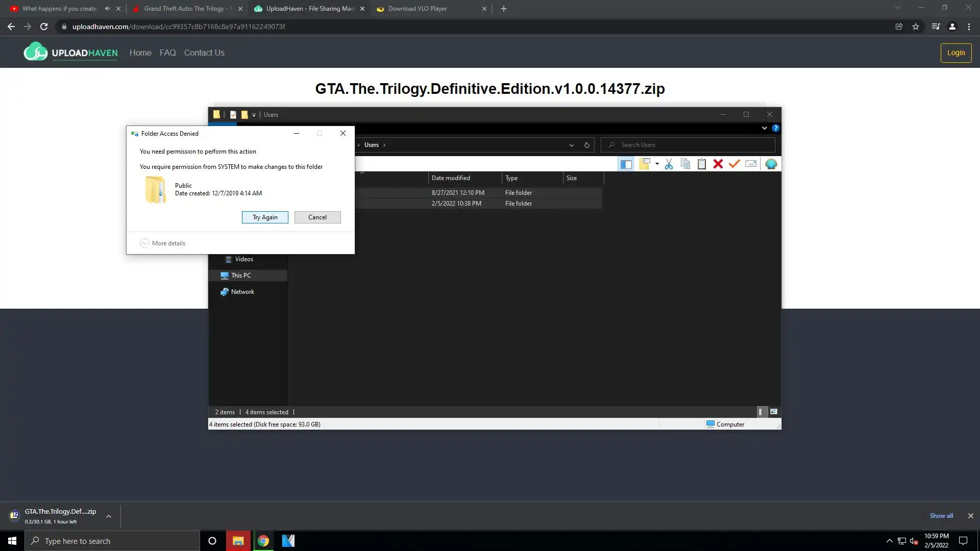The height and width of the screenshot is (551, 980).
Task: Click the Copy icon in Explorer toolbar
Action: [x=685, y=164]
